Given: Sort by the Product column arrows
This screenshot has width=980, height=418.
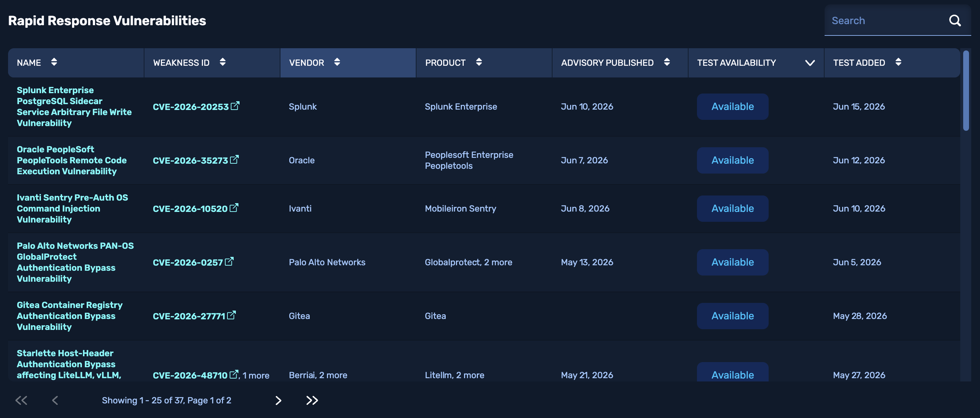Looking at the screenshot, I should coord(479,62).
